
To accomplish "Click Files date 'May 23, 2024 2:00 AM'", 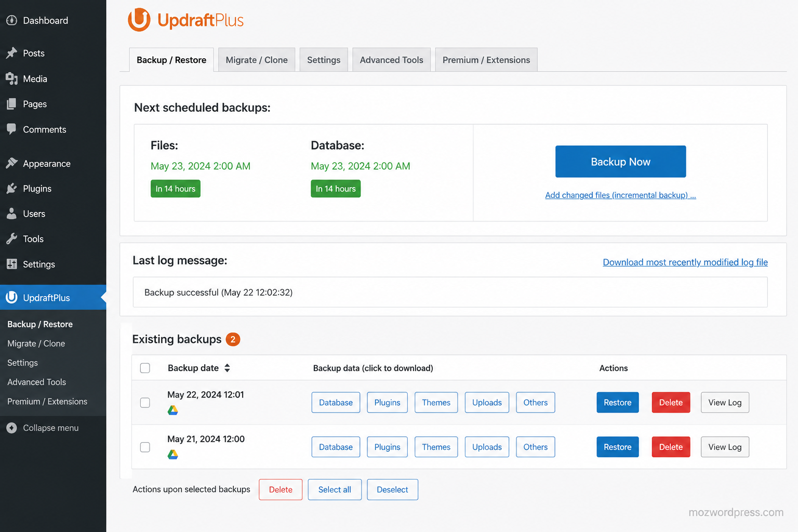I will click(x=201, y=166).
